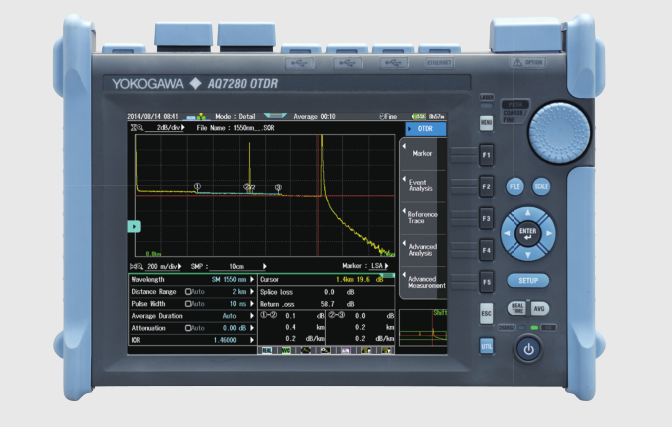Screen dimensions: 672x427
Task: Push the round FILE button
Action: point(515,186)
